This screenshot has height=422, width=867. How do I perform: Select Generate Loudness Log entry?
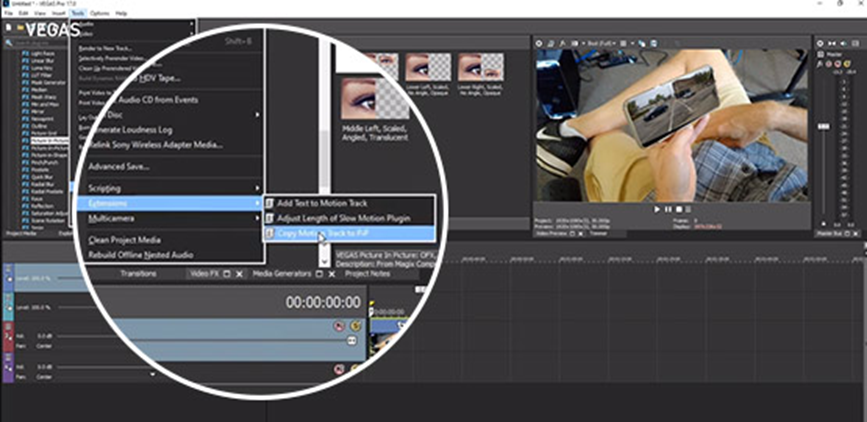pos(130,129)
